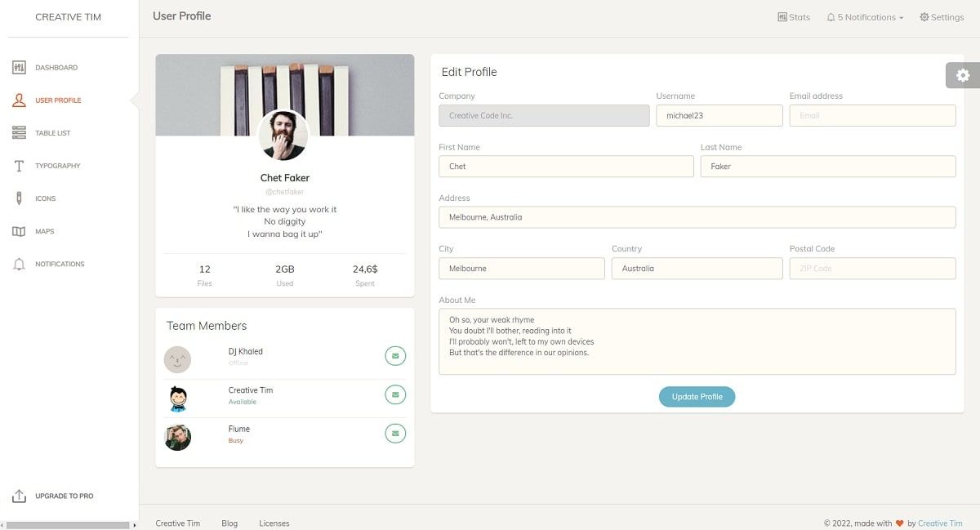The image size is (980, 530).
Task: Click the Postal Code ZIP field
Action: tap(872, 268)
